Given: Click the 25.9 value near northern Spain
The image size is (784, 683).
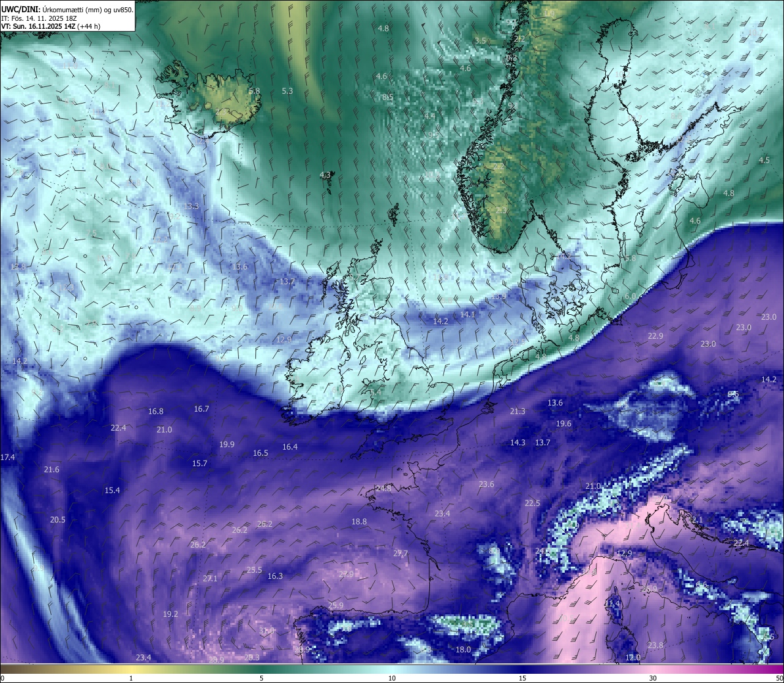Looking at the screenshot, I should pyautogui.click(x=336, y=605).
